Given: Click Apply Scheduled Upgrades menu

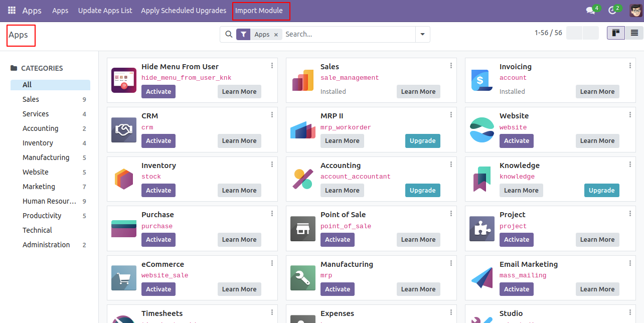Looking at the screenshot, I should (184, 11).
